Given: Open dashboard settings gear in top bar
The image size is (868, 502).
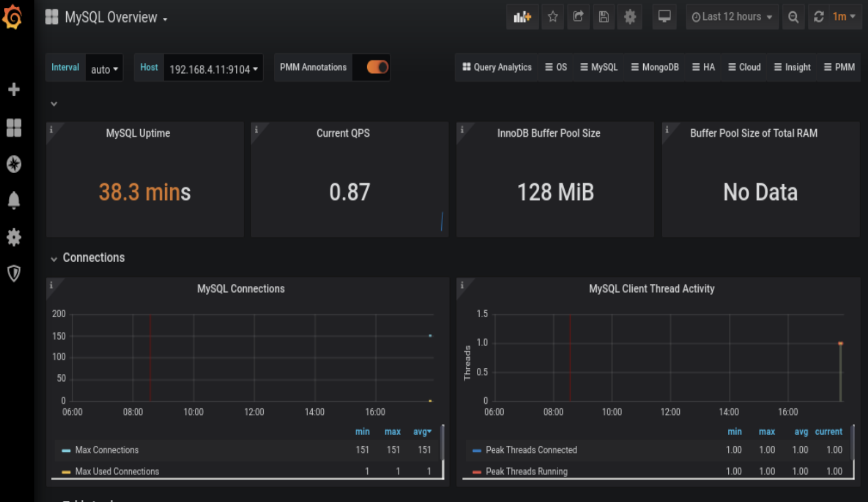Looking at the screenshot, I should point(630,17).
